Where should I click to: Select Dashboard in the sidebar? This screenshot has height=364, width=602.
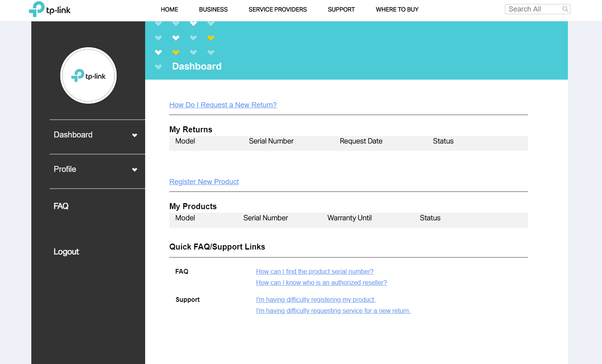click(x=73, y=135)
